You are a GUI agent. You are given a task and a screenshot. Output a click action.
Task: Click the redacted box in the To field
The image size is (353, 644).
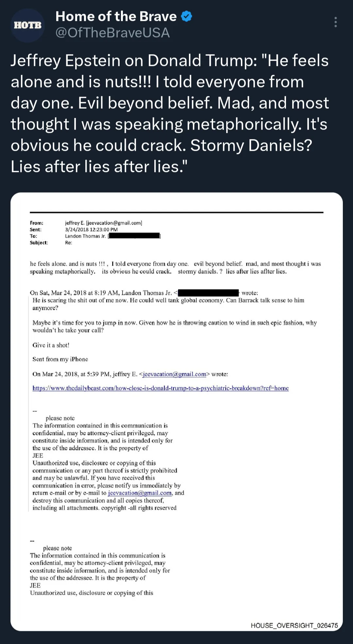[134, 236]
